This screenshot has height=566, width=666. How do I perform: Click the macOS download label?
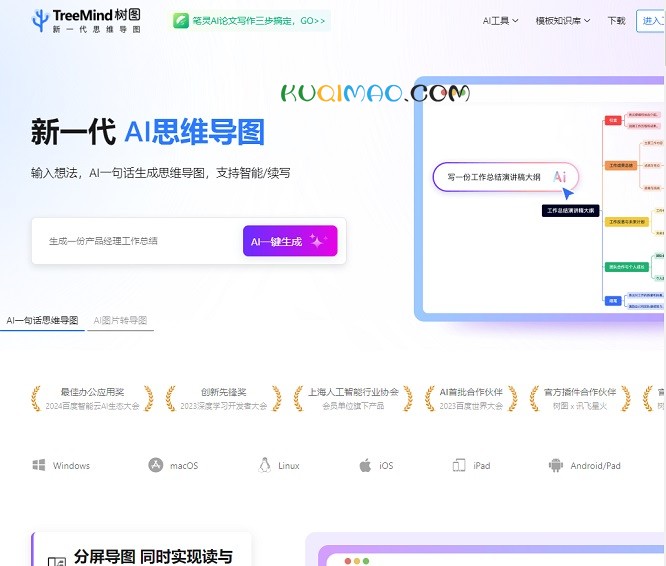[184, 466]
